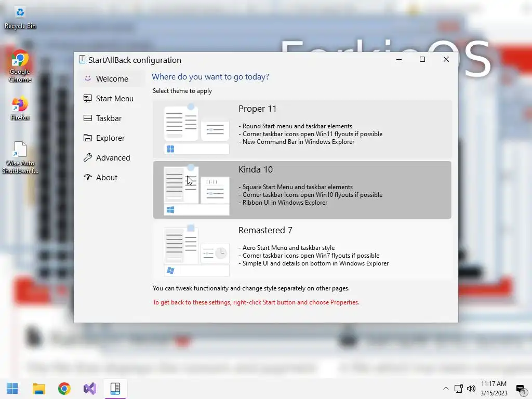Open the Taskbar settings page
Screen dimensions: 532x399
(x=112, y=118)
